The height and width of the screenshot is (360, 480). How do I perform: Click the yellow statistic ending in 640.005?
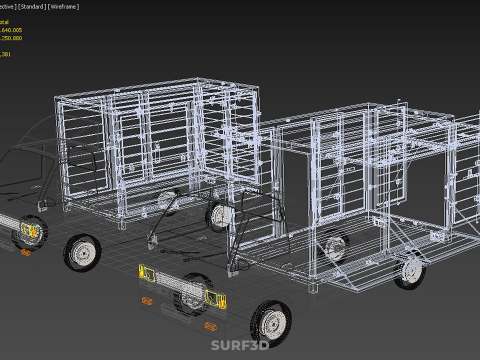(x=11, y=30)
